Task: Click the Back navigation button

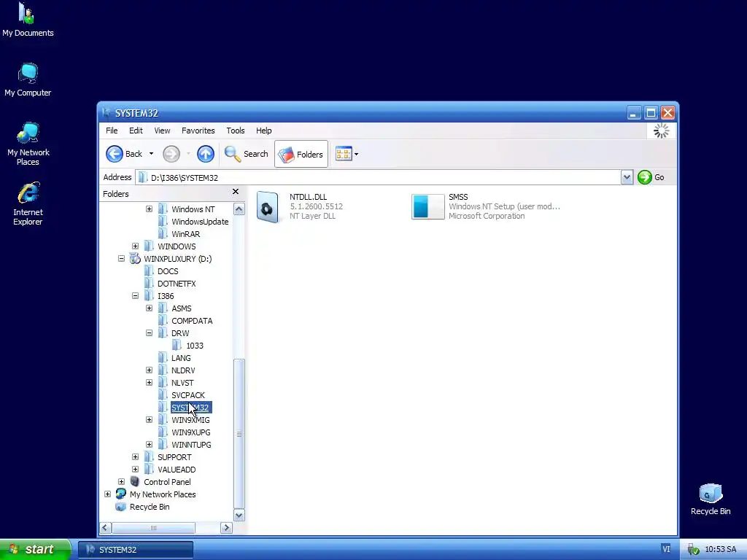Action: [x=124, y=154]
